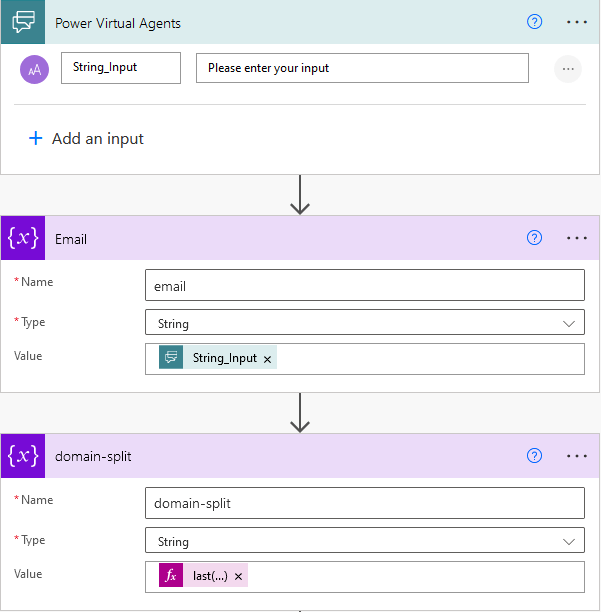
Task: Open Power Virtual Agents card more menu
Action: [x=577, y=22]
